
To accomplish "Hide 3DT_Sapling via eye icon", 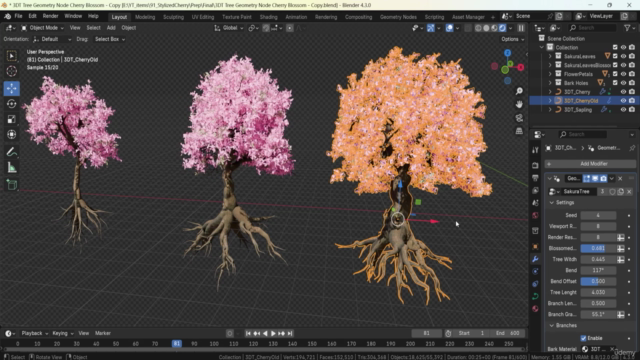I will (623, 109).
